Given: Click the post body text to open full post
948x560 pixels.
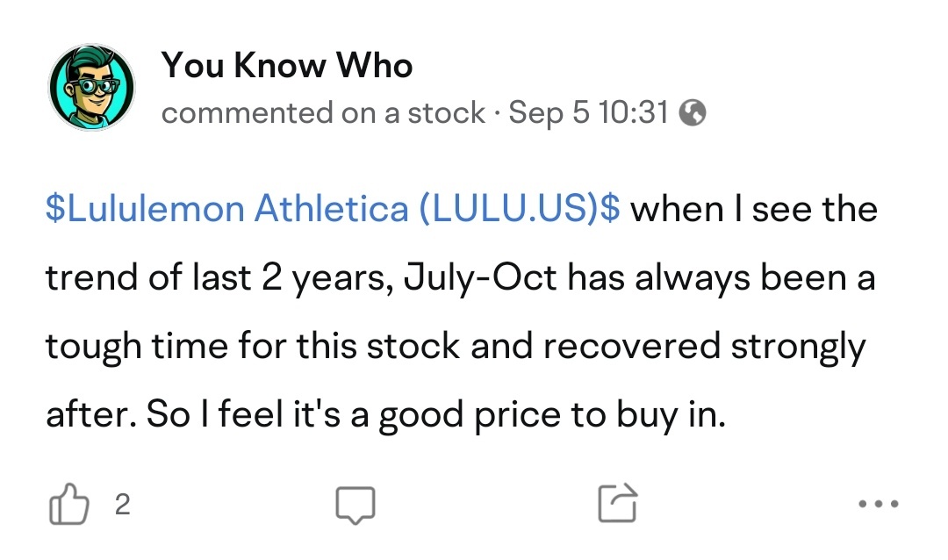Looking at the screenshot, I should (x=456, y=342).
